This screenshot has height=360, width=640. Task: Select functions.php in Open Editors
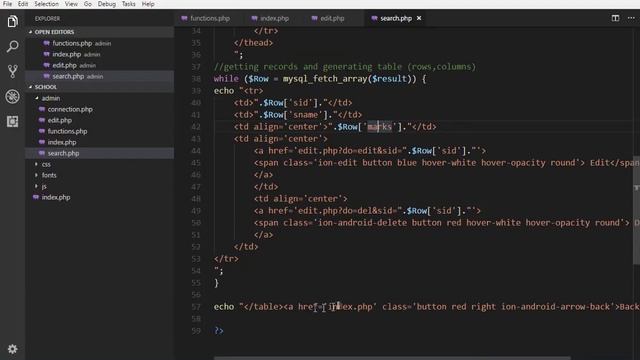pyautogui.click(x=72, y=43)
